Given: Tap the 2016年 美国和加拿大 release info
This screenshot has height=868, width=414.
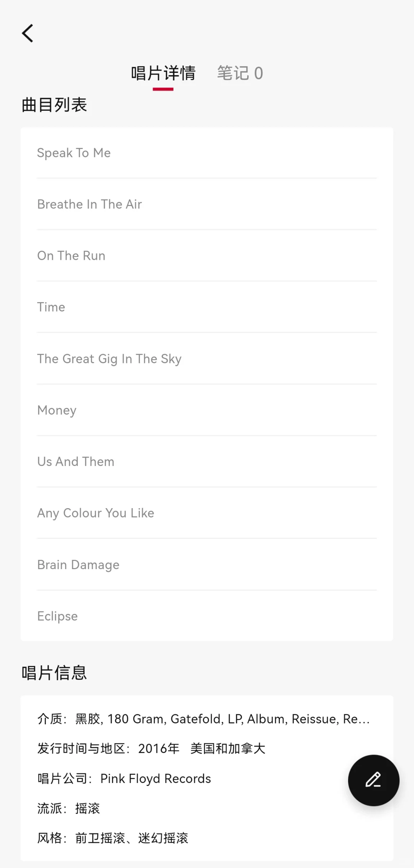Looking at the screenshot, I should coord(202,748).
